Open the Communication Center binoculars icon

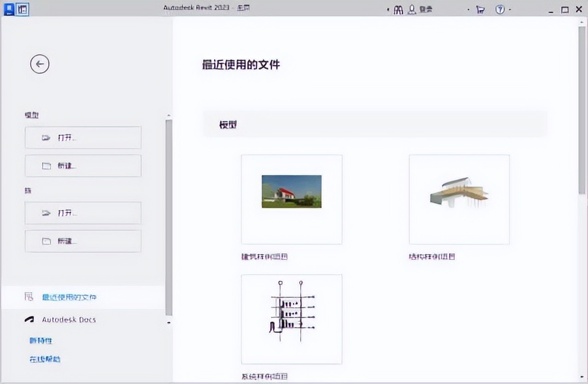click(x=398, y=10)
